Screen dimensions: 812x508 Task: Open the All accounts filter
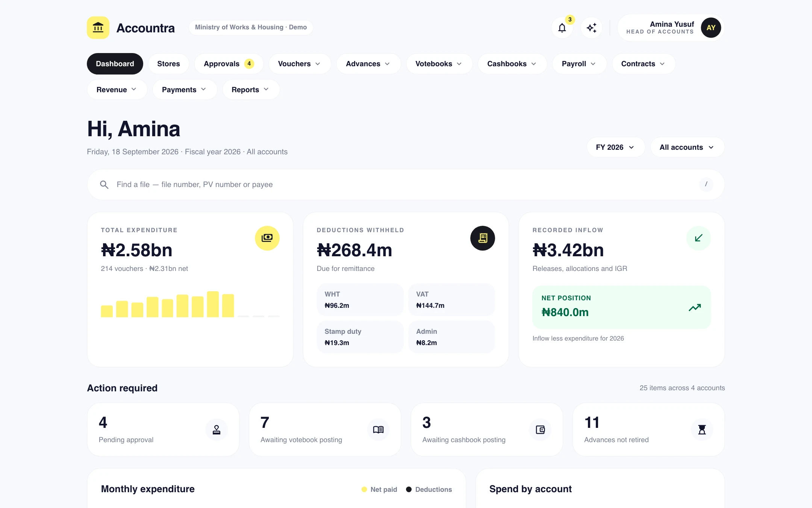(x=687, y=147)
